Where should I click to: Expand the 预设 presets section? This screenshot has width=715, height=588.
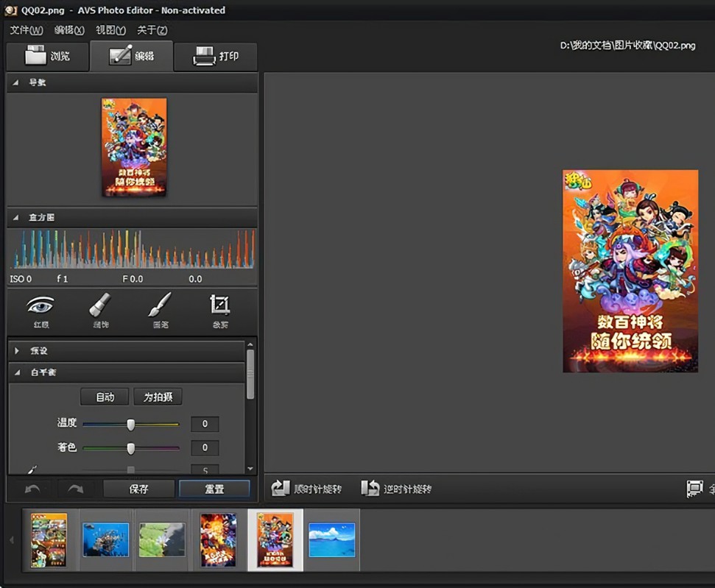pos(17,350)
